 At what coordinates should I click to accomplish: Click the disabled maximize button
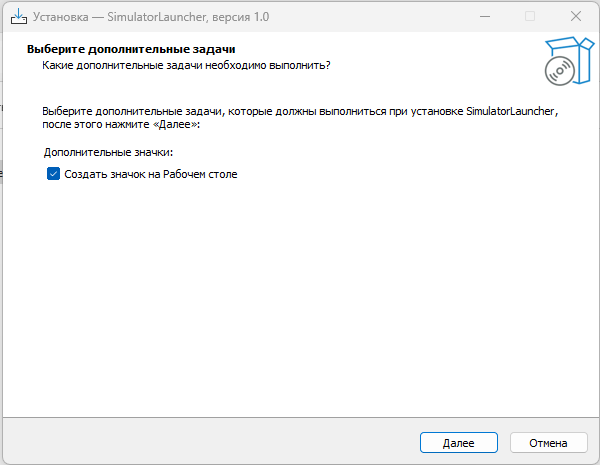pyautogui.click(x=530, y=16)
